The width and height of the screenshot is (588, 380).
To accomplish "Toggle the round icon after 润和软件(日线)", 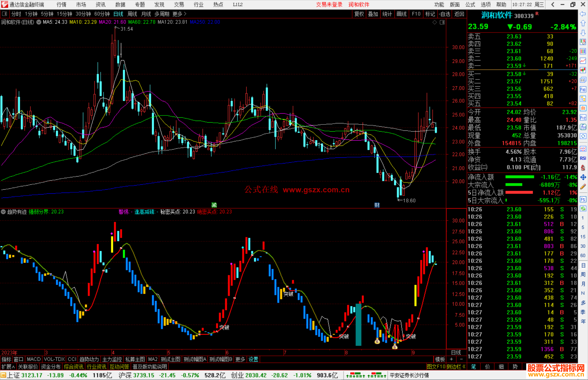I will point(39,22).
